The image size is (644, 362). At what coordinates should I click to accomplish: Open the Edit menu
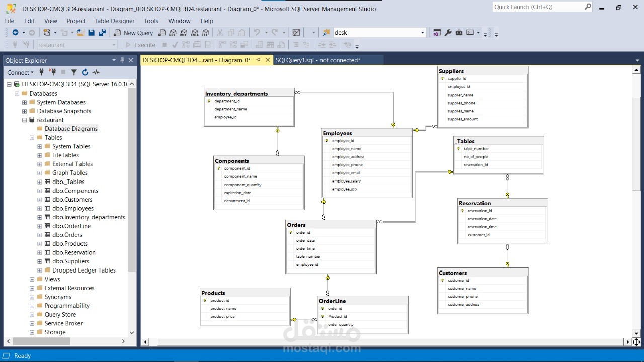tap(30, 21)
